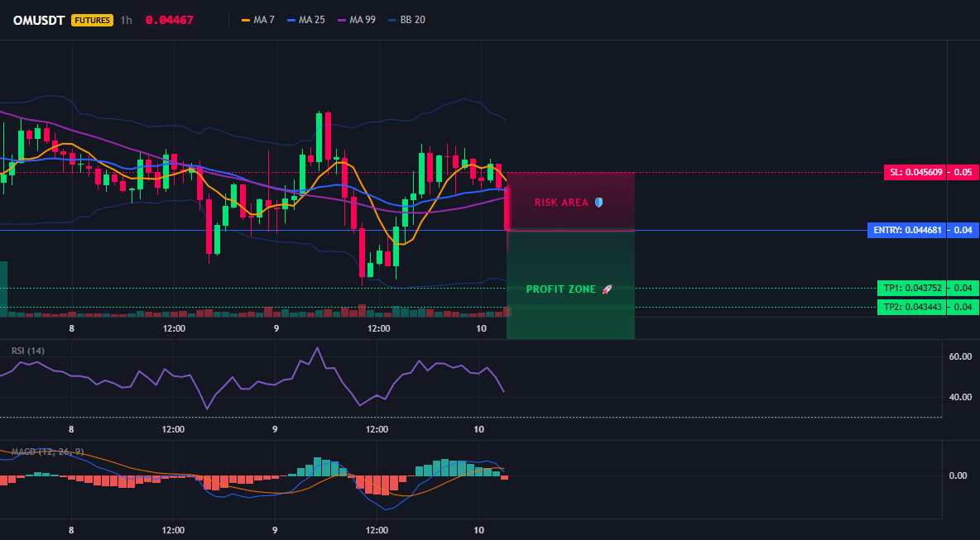
Task: Click the TP1: 0.043752 price tag
Action: click(x=911, y=289)
